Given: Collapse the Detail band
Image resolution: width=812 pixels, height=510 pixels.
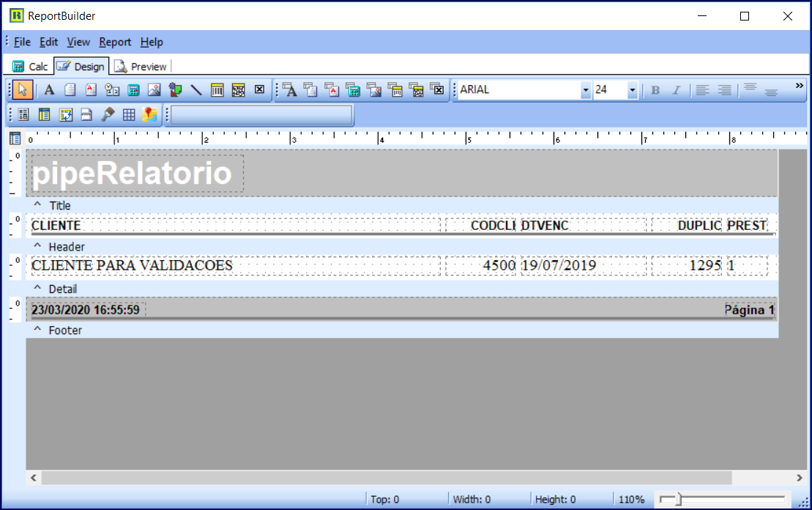Looking at the screenshot, I should (37, 288).
